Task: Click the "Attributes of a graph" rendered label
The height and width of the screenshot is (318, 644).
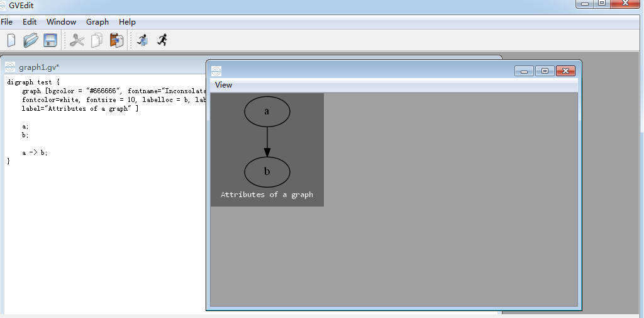Action: tap(267, 195)
